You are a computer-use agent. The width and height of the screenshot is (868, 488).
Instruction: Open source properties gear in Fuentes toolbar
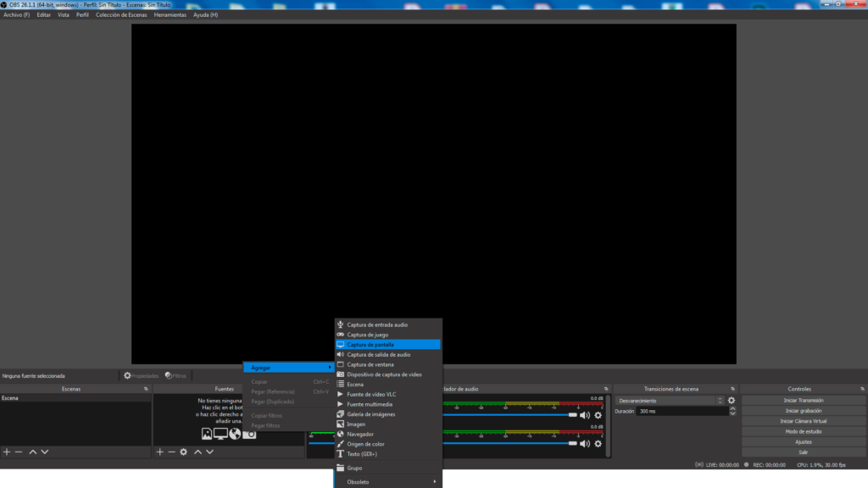pos(184,452)
